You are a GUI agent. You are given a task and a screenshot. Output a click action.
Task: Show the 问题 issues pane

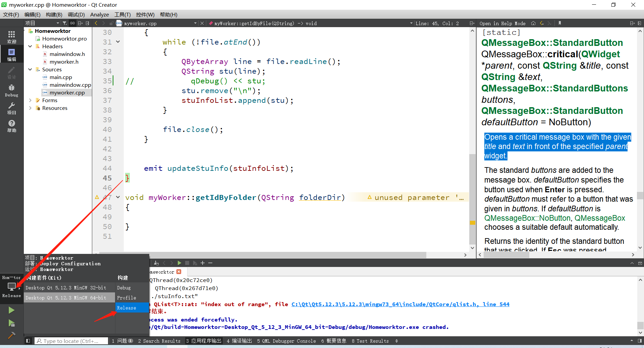[122, 341]
